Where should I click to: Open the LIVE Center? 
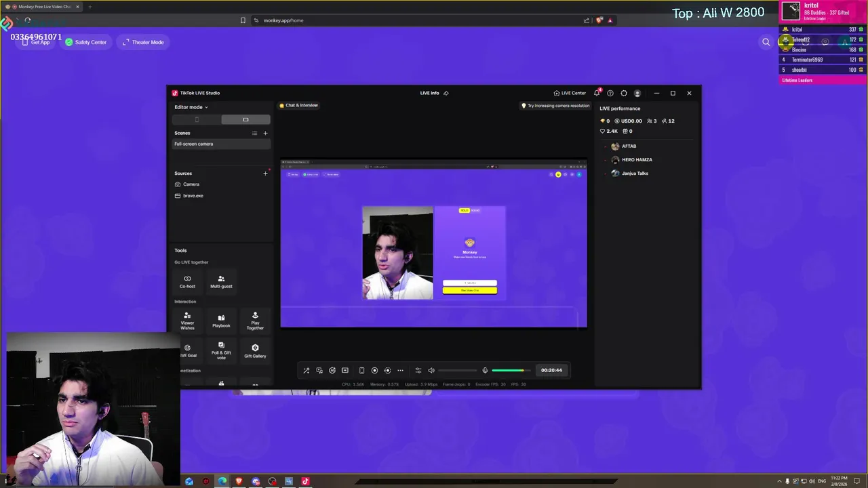coord(570,93)
